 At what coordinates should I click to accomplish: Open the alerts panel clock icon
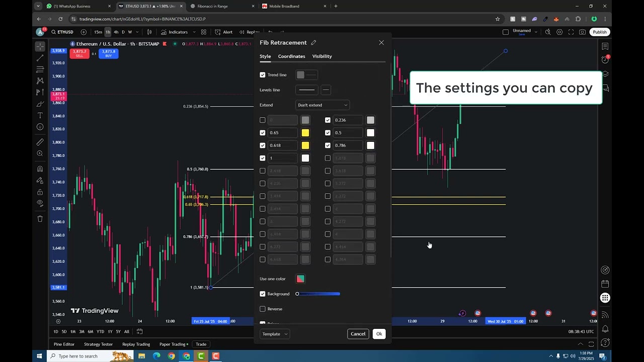tap(605, 60)
